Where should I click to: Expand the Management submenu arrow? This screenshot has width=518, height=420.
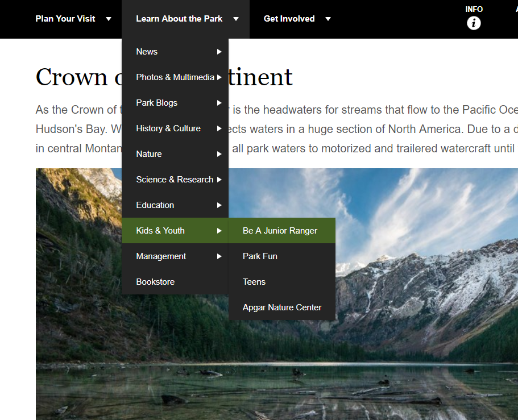point(219,256)
